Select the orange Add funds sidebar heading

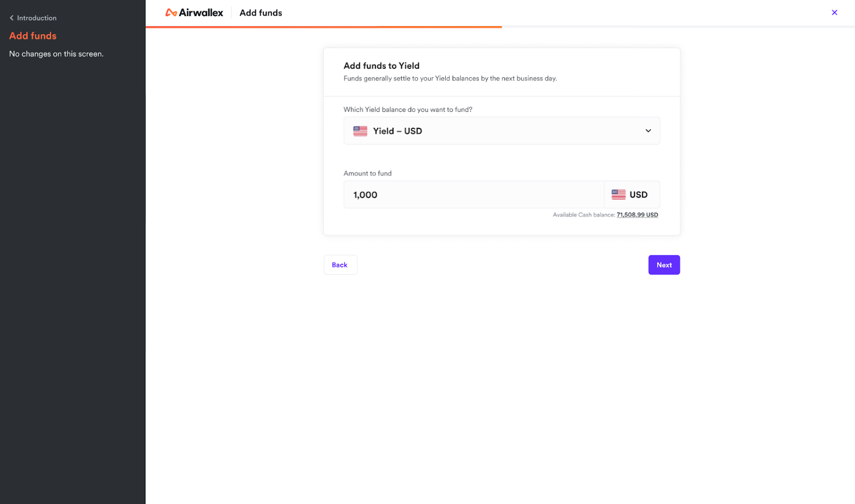click(x=33, y=36)
